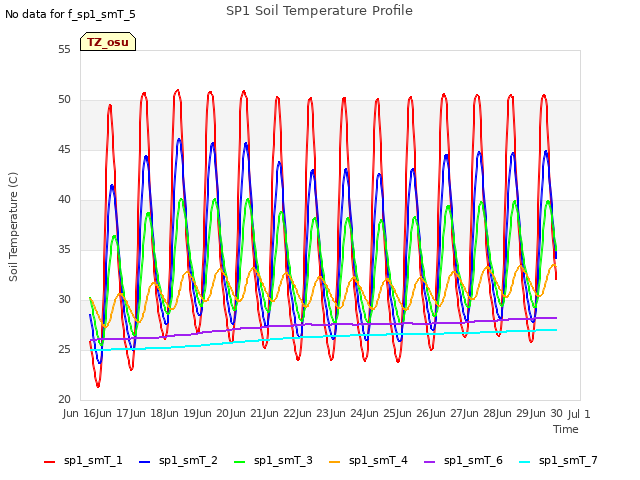
Task: Click the Jul 1 x-axis tick label
Action: coord(579,414)
